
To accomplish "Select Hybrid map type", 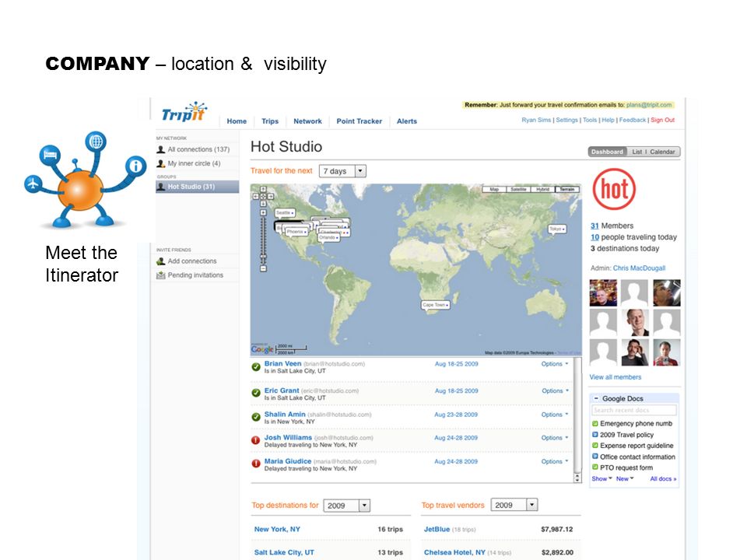I will pyautogui.click(x=542, y=190).
